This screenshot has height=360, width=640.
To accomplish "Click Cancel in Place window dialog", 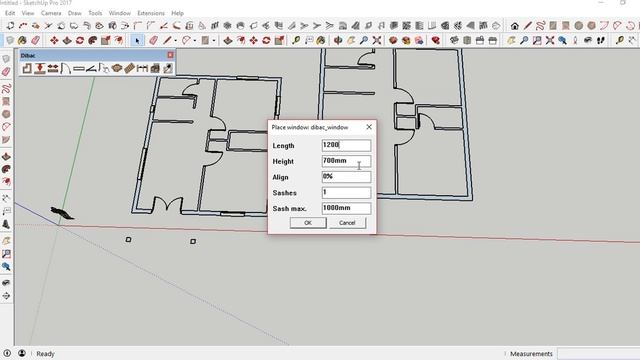I will [x=347, y=223].
